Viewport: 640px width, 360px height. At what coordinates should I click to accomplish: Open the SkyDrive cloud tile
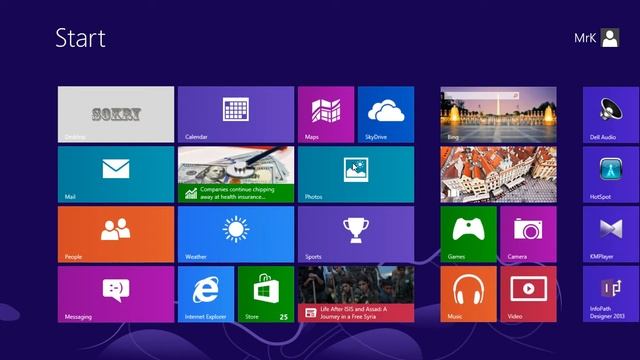(x=386, y=114)
